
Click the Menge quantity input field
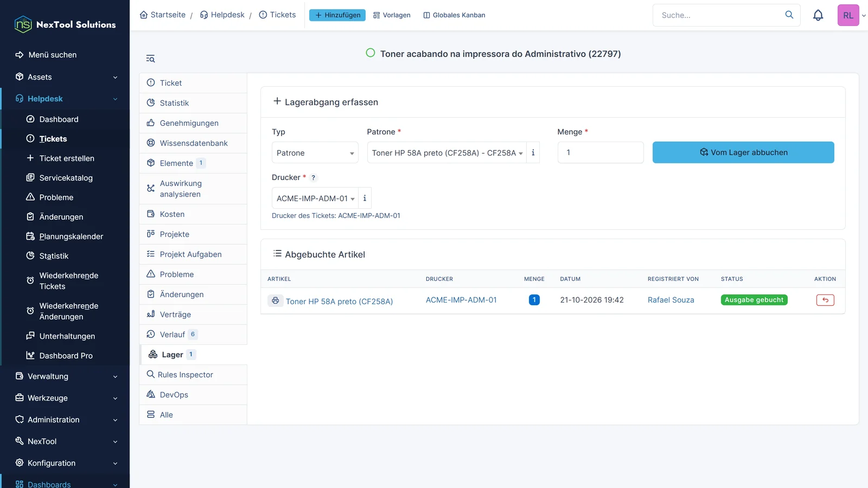(x=601, y=152)
